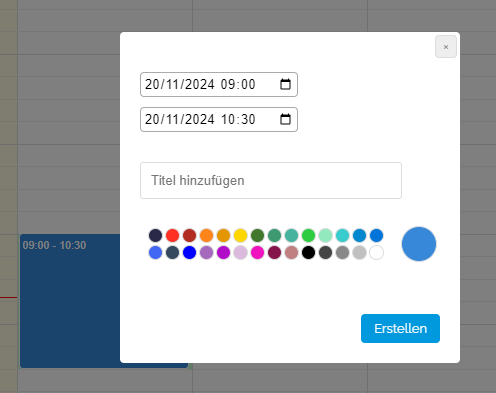Click the Erstellen button
The height and width of the screenshot is (393, 496).
[x=400, y=328]
